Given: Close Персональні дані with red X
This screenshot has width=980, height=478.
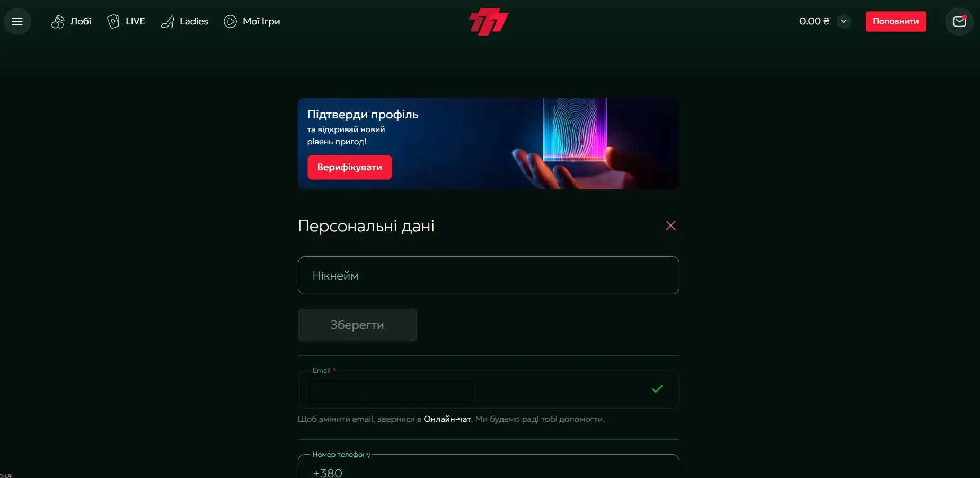Looking at the screenshot, I should point(670,225).
